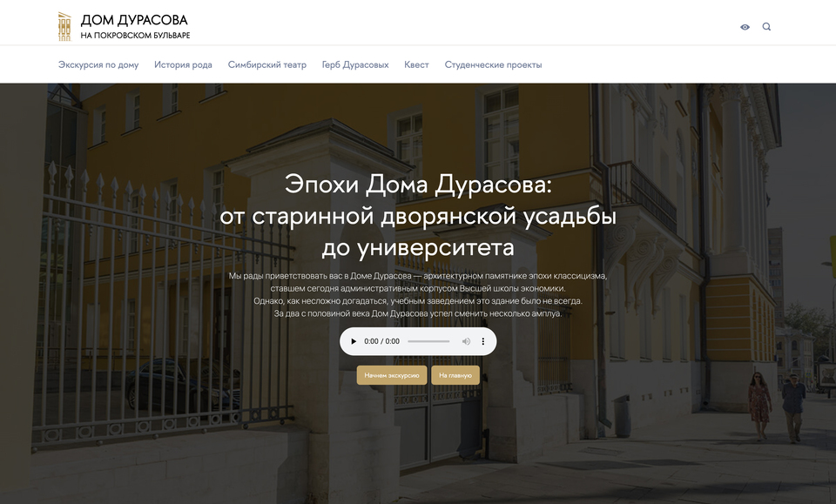Play the audio guide

tap(353, 341)
